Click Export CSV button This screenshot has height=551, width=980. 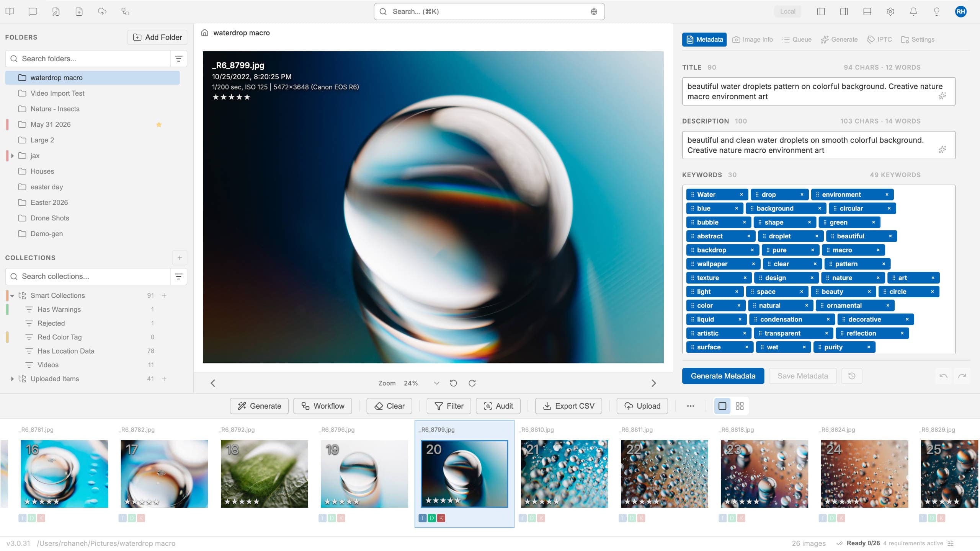pyautogui.click(x=568, y=406)
